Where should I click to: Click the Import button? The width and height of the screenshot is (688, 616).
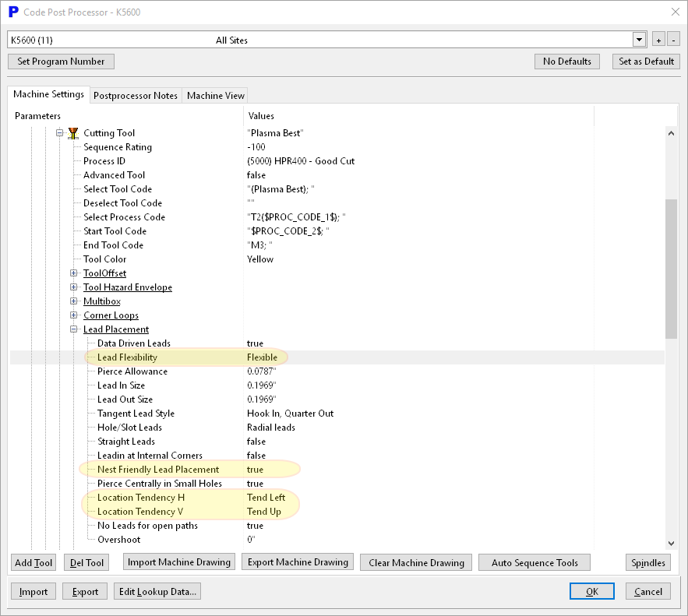(34, 591)
